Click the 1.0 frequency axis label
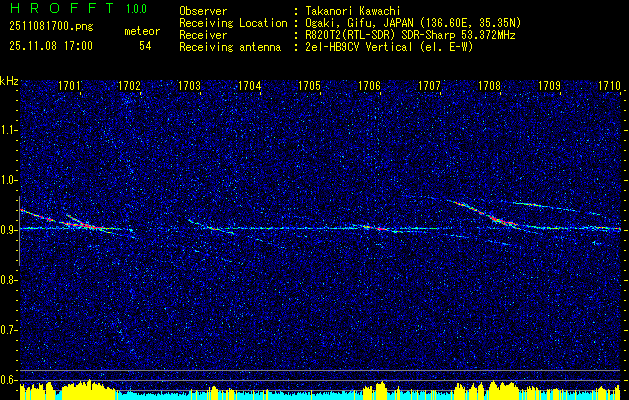The image size is (629, 400). [8, 181]
